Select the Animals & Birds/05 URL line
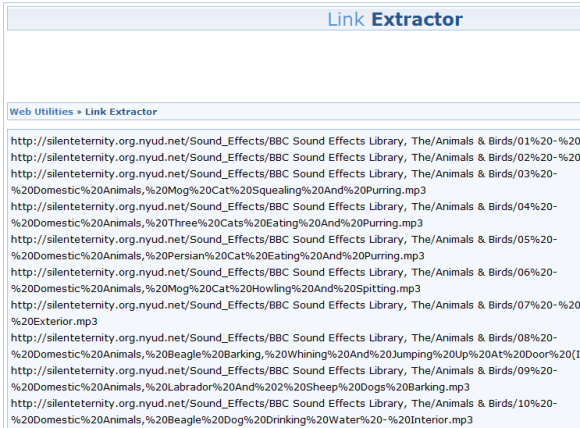 284,240
